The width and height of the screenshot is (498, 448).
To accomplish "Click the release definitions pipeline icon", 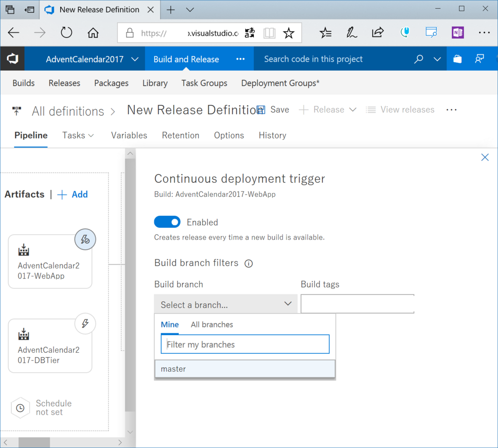I will pos(17,111).
